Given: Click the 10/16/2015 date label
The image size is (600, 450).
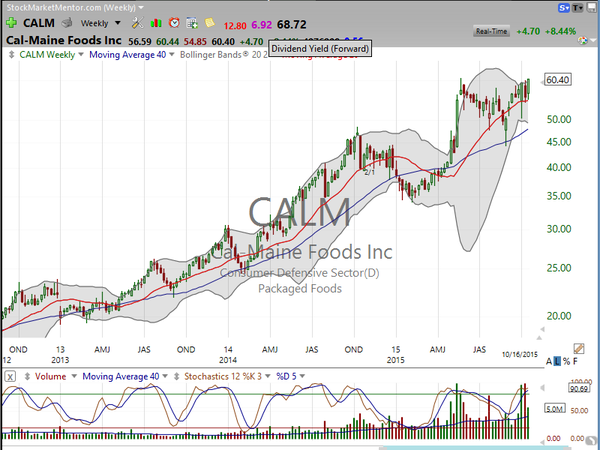Looking at the screenshot, I should click(x=520, y=355).
